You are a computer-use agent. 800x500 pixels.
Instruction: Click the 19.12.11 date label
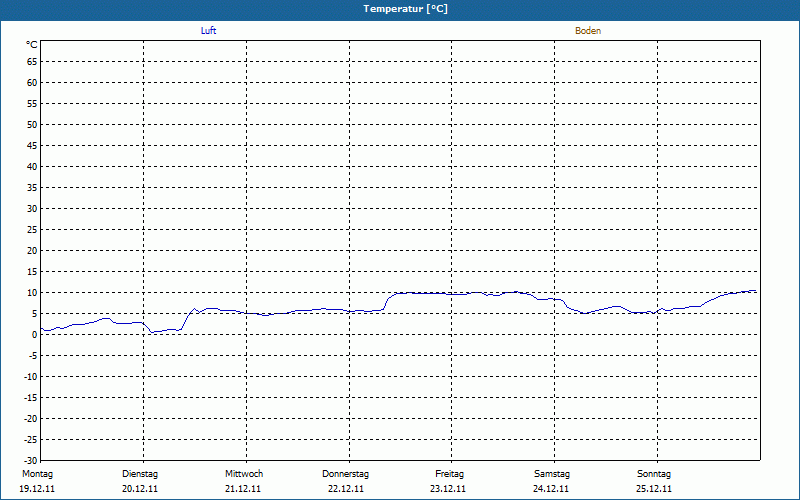pyautogui.click(x=37, y=489)
